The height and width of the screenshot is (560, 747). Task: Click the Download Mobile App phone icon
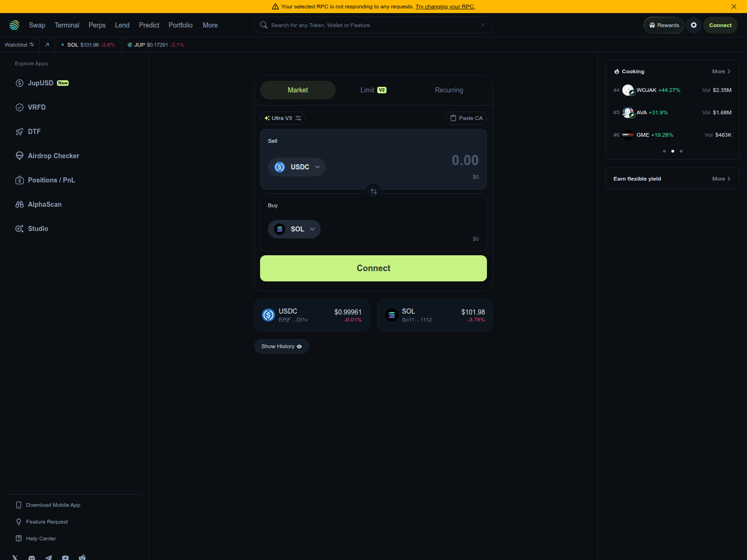tap(19, 505)
